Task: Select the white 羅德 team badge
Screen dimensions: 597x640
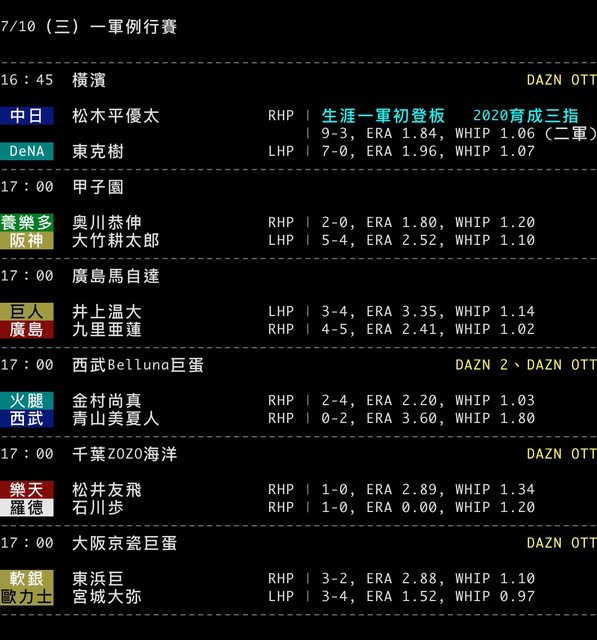Action: click(27, 507)
